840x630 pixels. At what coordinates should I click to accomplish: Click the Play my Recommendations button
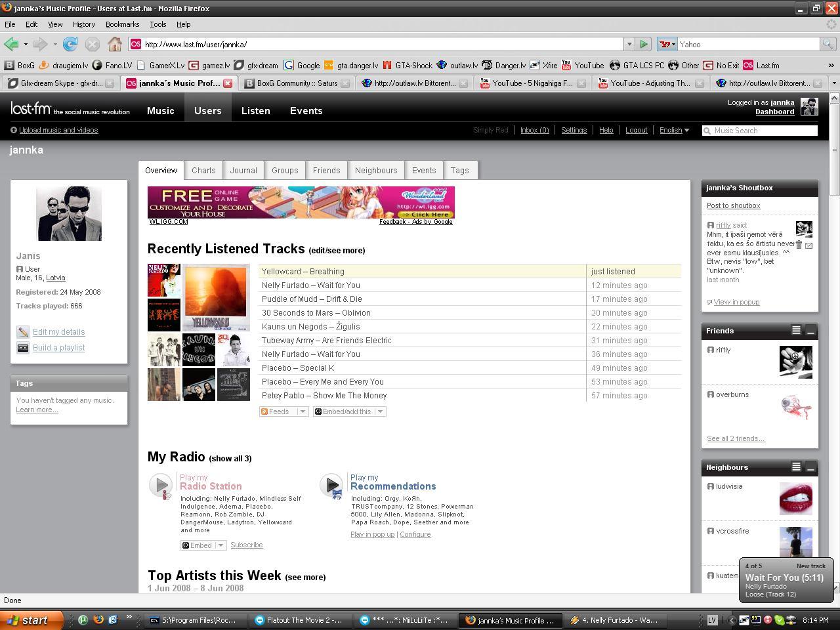pos(331,486)
